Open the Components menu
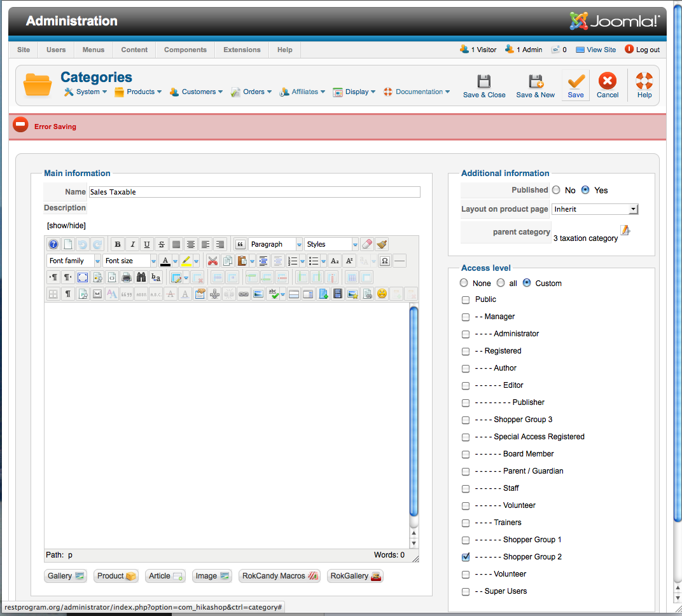The height and width of the screenshot is (616, 682). 185,50
